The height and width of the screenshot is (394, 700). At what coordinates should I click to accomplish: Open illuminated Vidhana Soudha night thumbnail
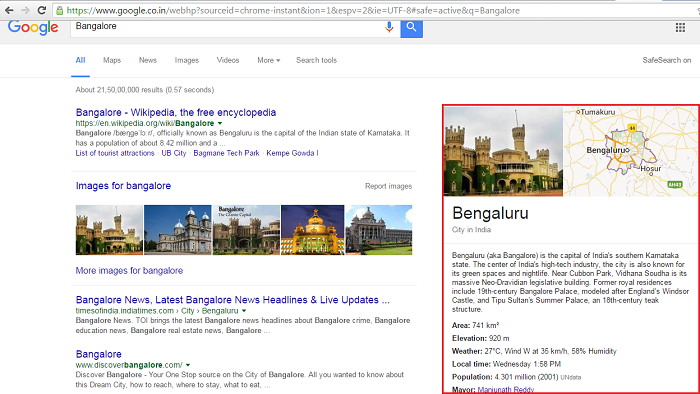pyautogui.click(x=312, y=230)
